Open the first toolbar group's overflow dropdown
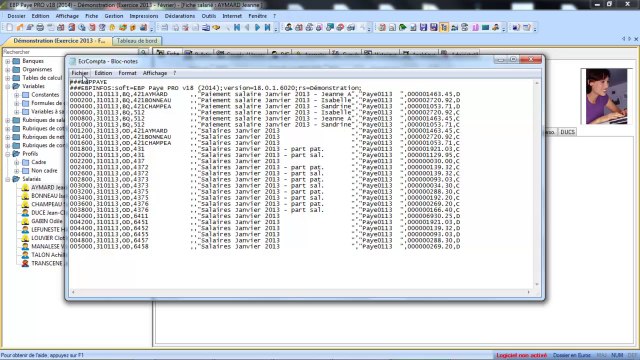 151,28
